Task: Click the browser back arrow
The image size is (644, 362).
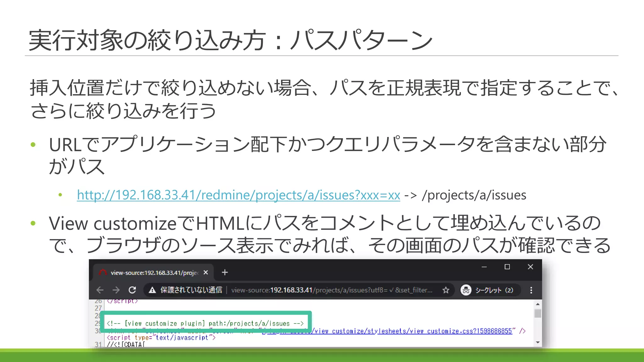Action: pos(100,290)
